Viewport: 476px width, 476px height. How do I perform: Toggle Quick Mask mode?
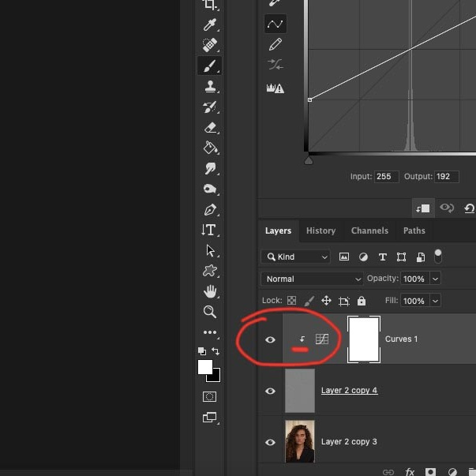coord(209,396)
